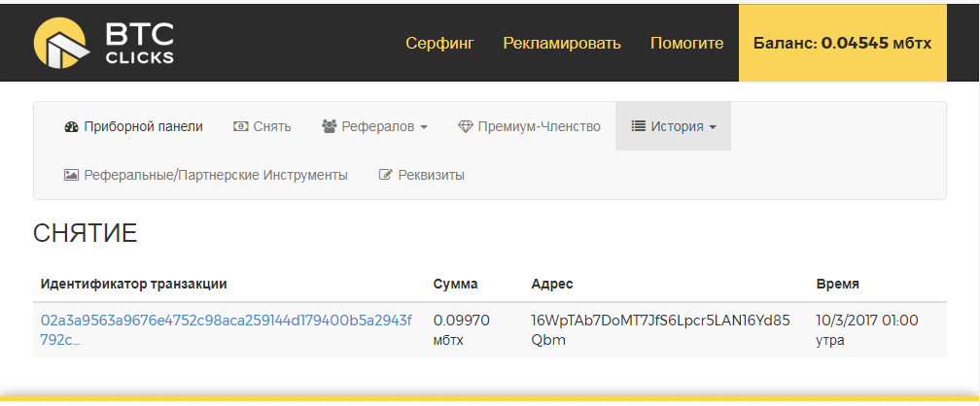
Task: Open the Приборной панели tab
Action: (x=143, y=127)
